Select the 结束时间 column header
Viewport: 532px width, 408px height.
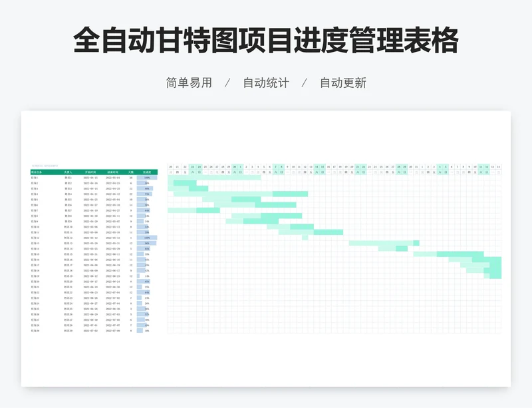[x=112, y=172]
